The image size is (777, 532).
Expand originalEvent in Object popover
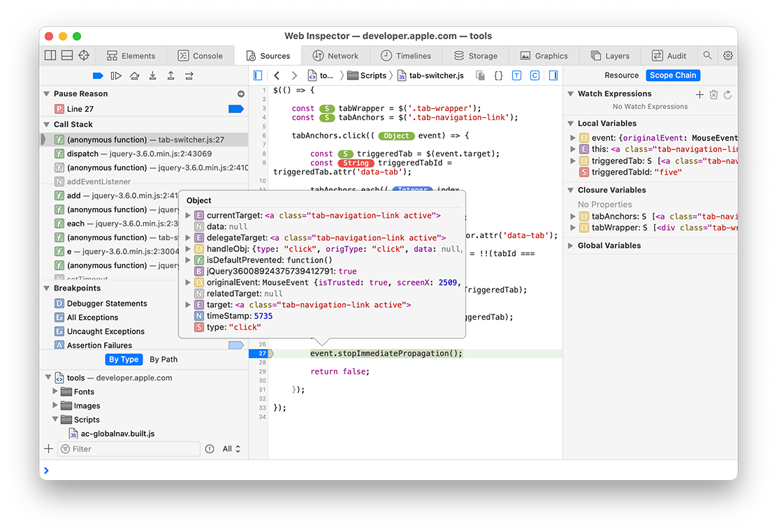[x=188, y=282]
